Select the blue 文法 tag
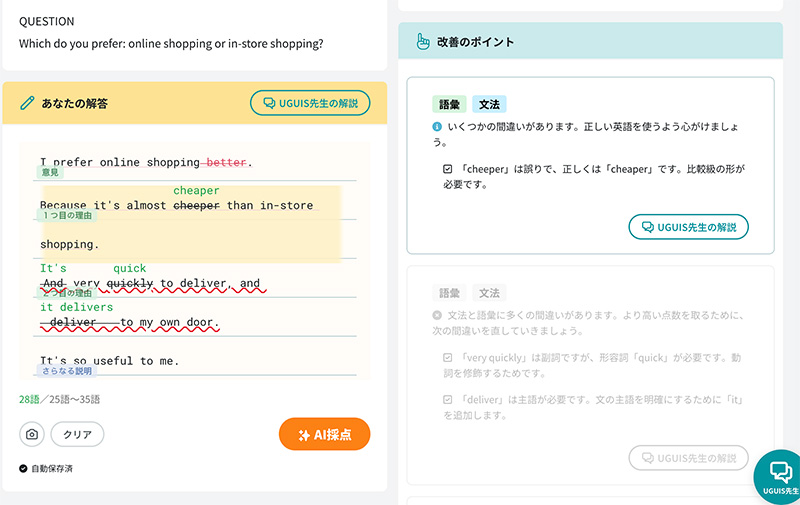 (x=489, y=104)
